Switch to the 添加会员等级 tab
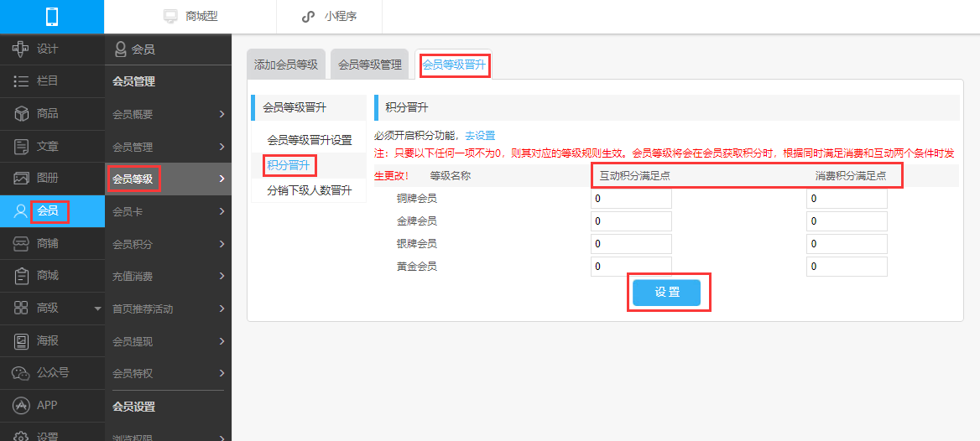Viewport: 980px width, 441px height. point(286,65)
